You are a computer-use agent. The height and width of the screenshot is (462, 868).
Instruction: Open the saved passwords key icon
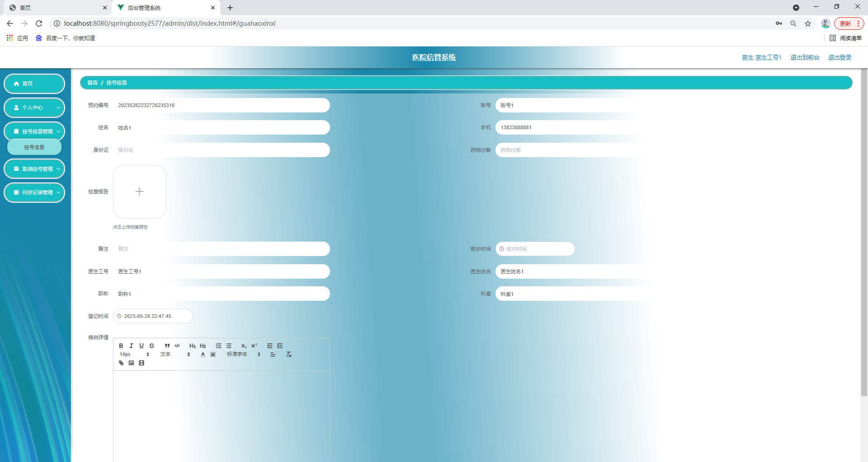(x=779, y=23)
